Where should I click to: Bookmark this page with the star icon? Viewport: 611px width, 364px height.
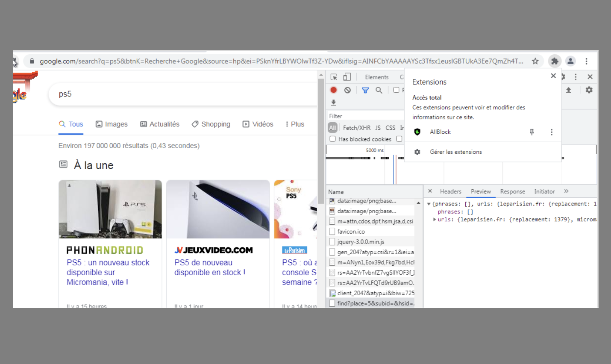(x=535, y=61)
